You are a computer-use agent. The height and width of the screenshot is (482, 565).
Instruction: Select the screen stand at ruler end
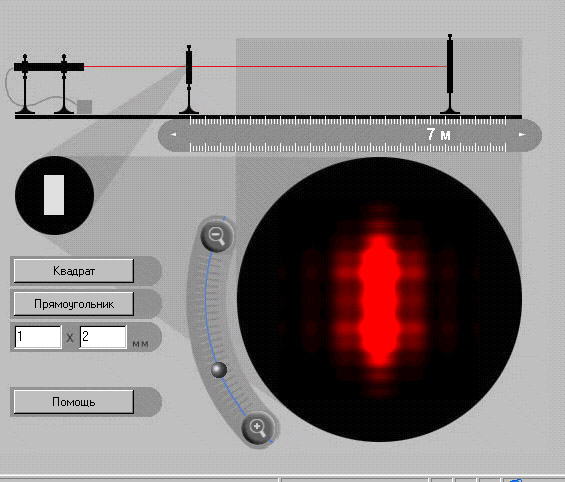[450, 74]
